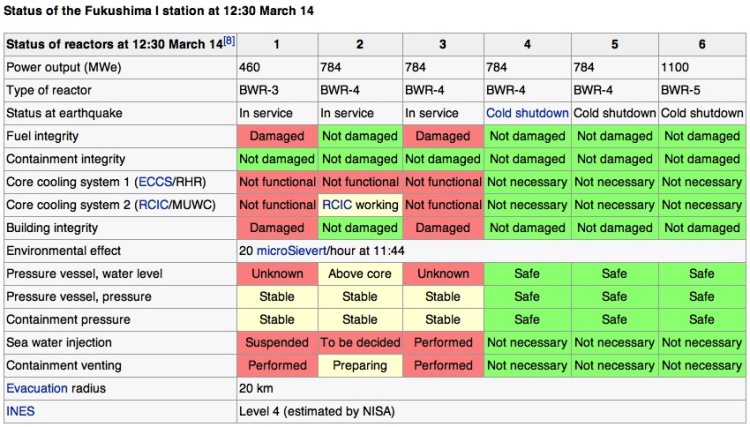750x427 pixels.
Task: Click the 'Suspended' sea water injection cell
Action: (277, 343)
